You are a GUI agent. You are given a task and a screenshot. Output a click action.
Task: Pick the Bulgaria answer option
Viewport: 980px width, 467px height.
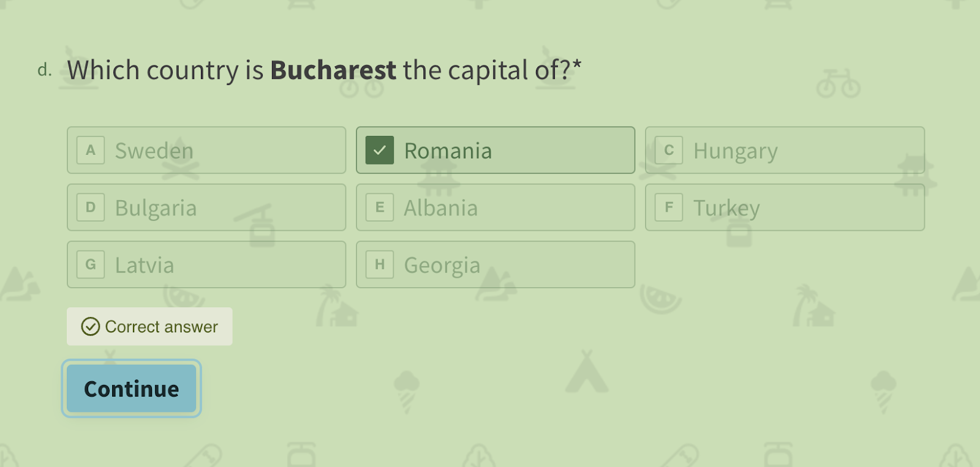pyautogui.click(x=206, y=207)
